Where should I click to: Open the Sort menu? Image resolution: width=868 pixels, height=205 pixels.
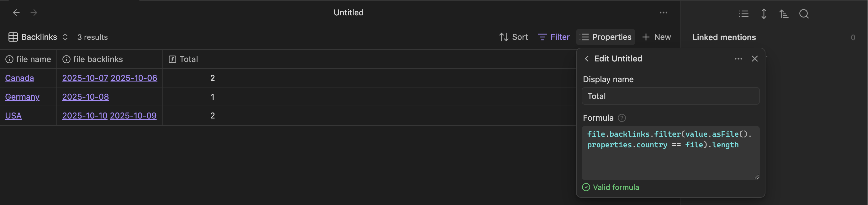click(x=513, y=37)
